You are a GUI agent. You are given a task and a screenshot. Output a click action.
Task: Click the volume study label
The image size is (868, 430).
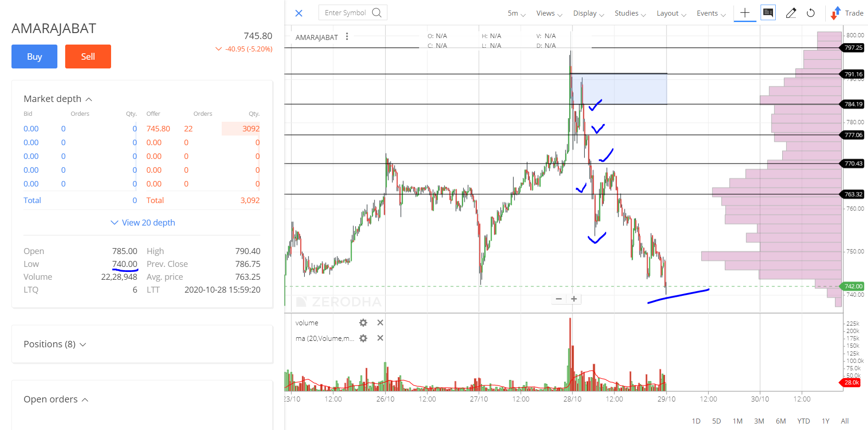[307, 323]
